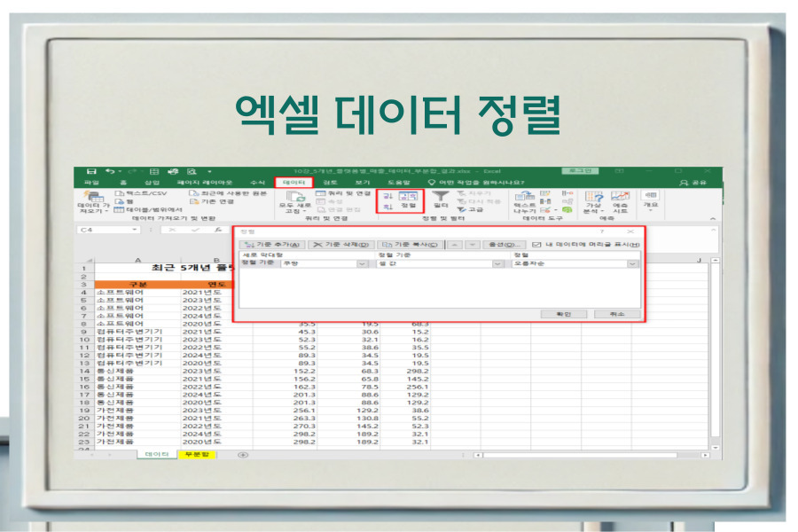
Task: Click the move-up arrow in sort dialog
Action: [x=455, y=245]
